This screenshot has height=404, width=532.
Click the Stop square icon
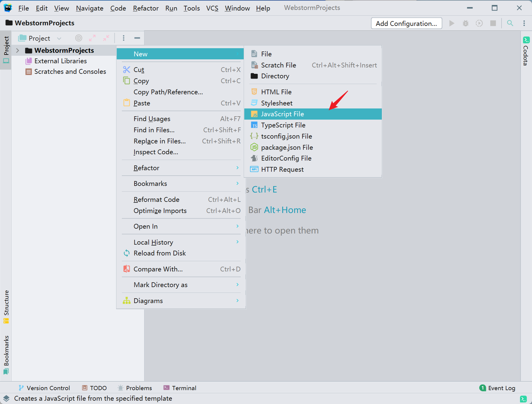[493, 23]
